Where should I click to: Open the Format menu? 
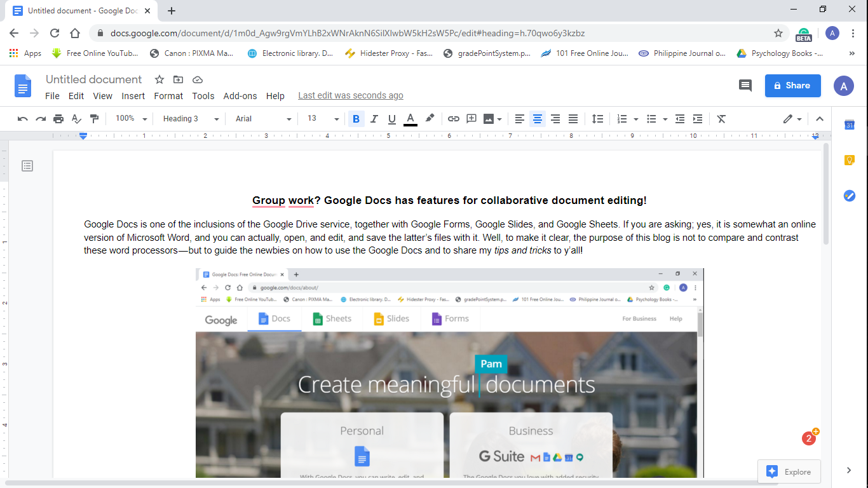[168, 96]
